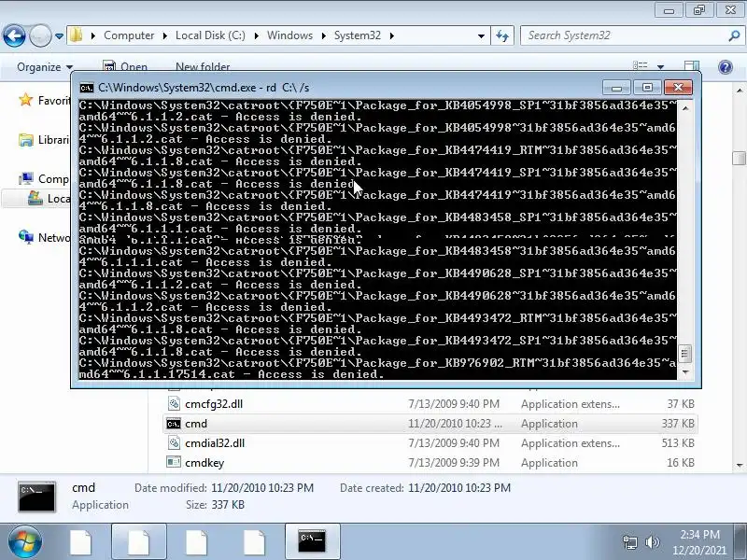The image size is (747, 560).
Task: Click cmd console scrollbar down arrow
Action: click(x=685, y=371)
